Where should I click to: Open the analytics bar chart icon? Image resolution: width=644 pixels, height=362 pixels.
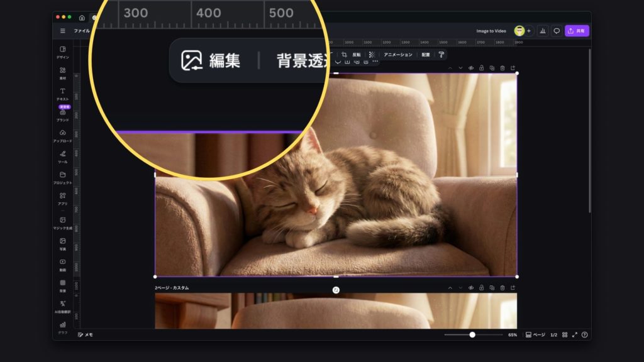[x=541, y=31]
